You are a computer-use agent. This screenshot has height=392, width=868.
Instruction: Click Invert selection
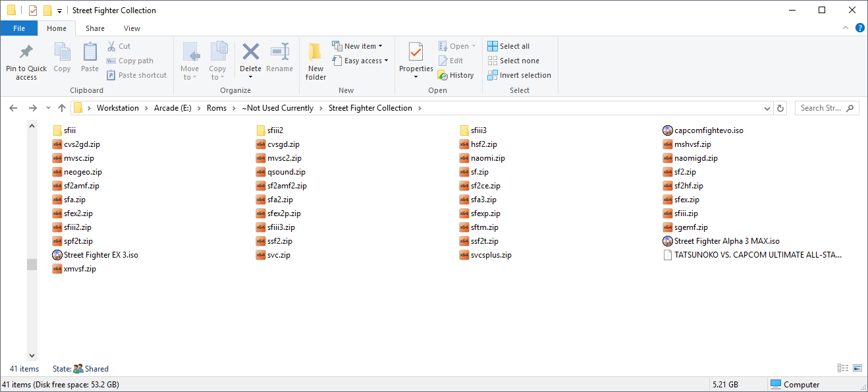tap(519, 75)
